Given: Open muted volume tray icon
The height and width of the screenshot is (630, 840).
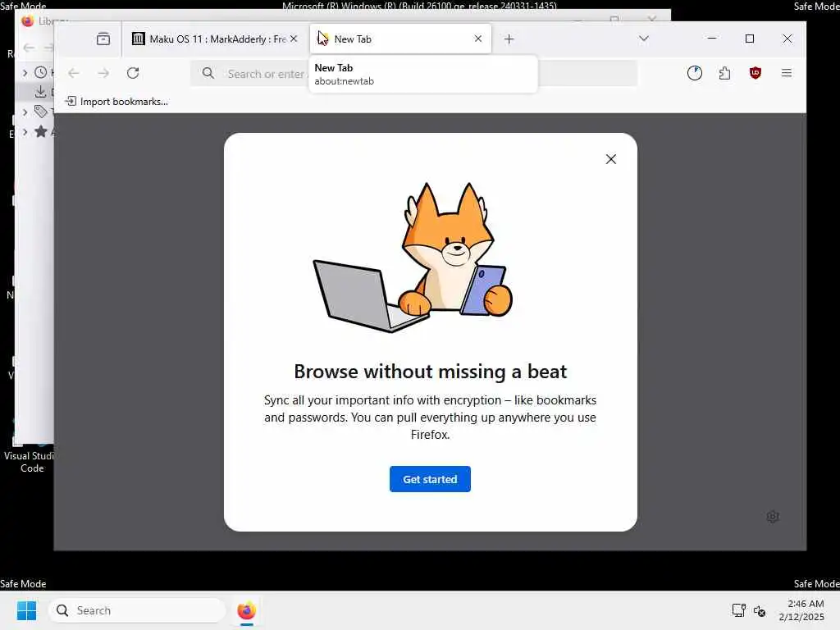Looking at the screenshot, I should click(x=759, y=610).
